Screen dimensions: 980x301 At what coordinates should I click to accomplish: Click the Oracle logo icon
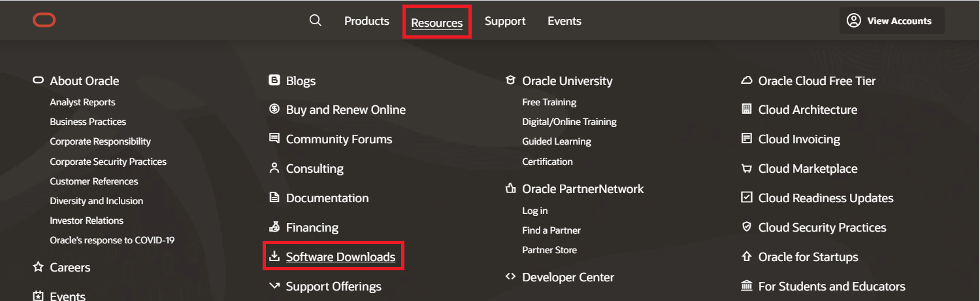pos(44,20)
